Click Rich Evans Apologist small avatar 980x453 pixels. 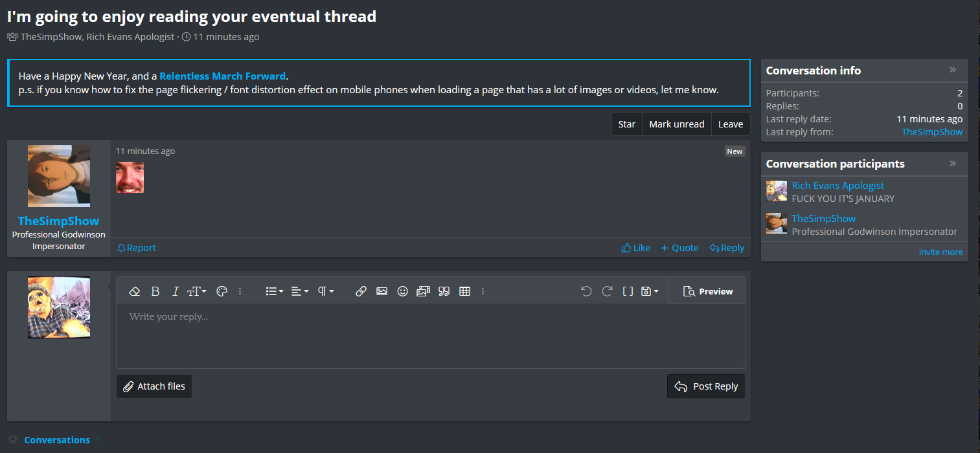point(777,191)
